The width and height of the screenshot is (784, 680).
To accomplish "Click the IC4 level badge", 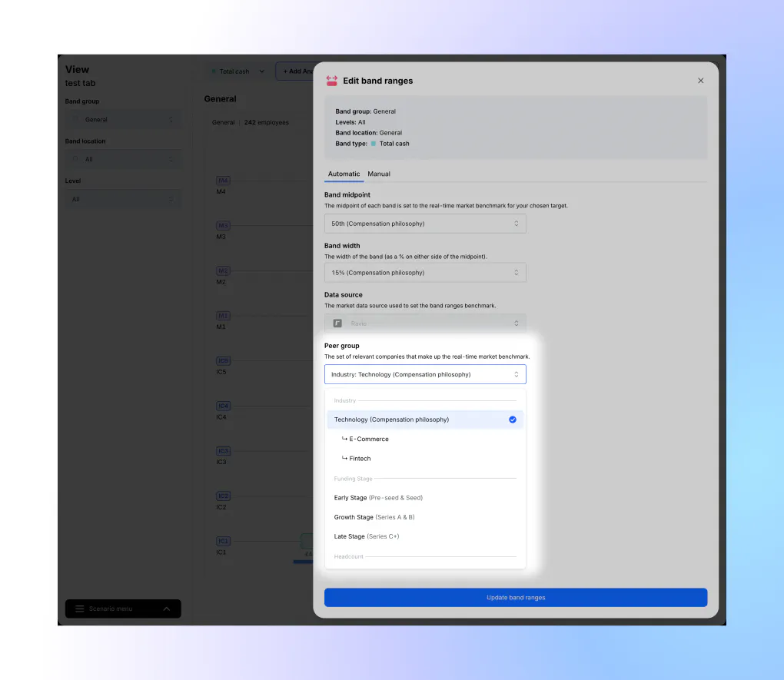I will click(223, 406).
